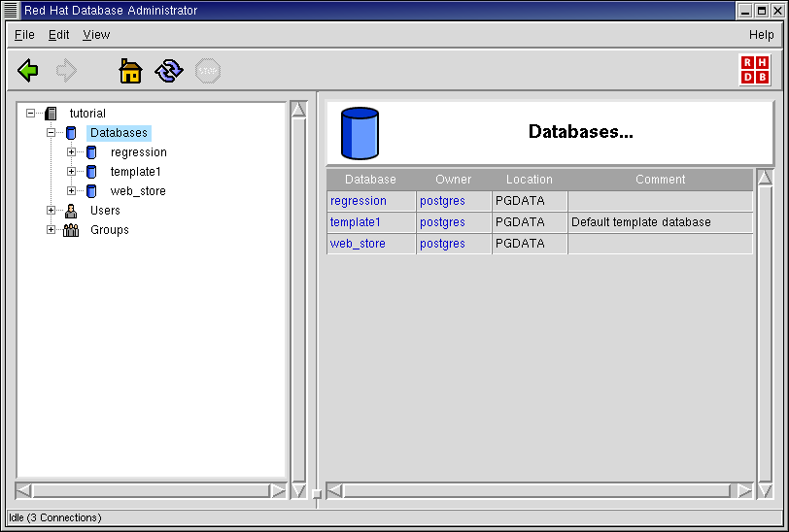Expand the template1 database node
This screenshot has width=789, height=532.
click(x=71, y=172)
